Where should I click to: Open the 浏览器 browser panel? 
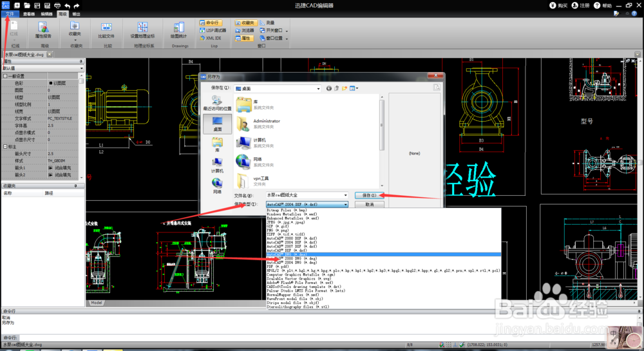pos(245,30)
